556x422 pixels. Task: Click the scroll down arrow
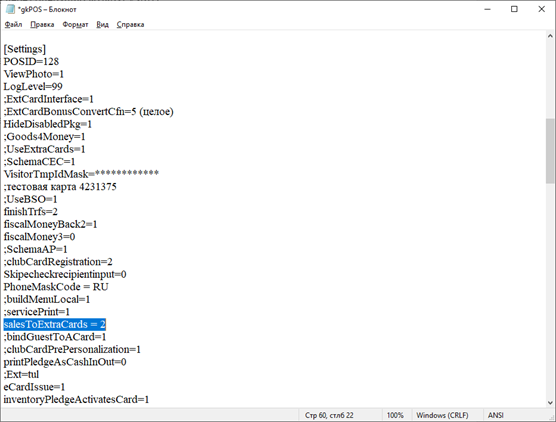pyautogui.click(x=550, y=402)
